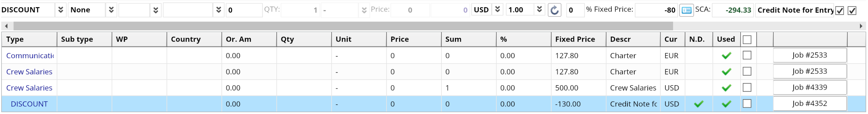This screenshot has height=114, width=868.
Task: Open the USD currency dropdown
Action: [497, 10]
